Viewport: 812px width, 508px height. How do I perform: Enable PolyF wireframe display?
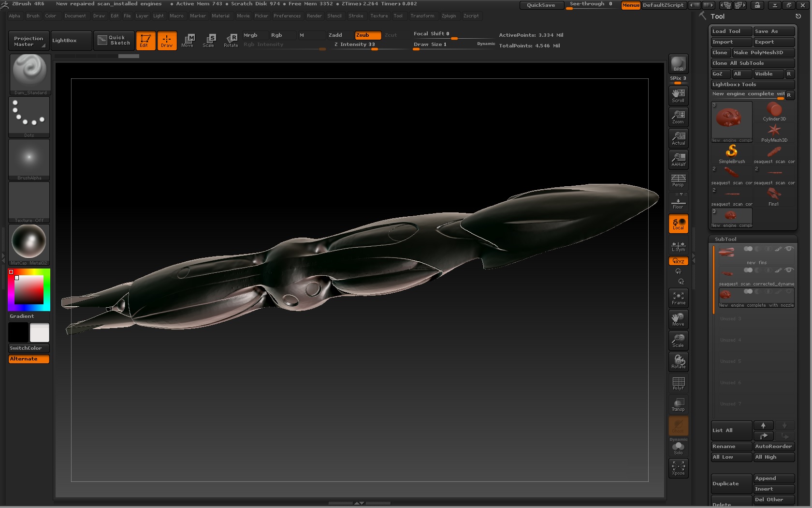coord(678,383)
